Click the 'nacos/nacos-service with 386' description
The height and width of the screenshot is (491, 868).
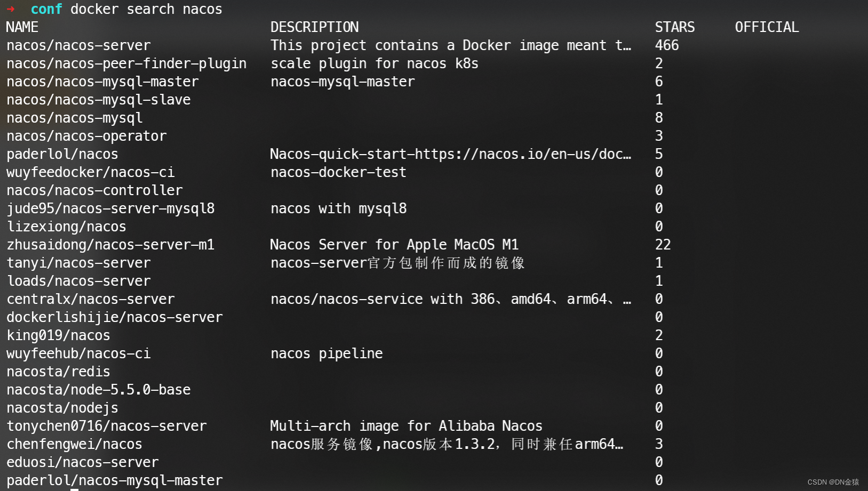451,299
